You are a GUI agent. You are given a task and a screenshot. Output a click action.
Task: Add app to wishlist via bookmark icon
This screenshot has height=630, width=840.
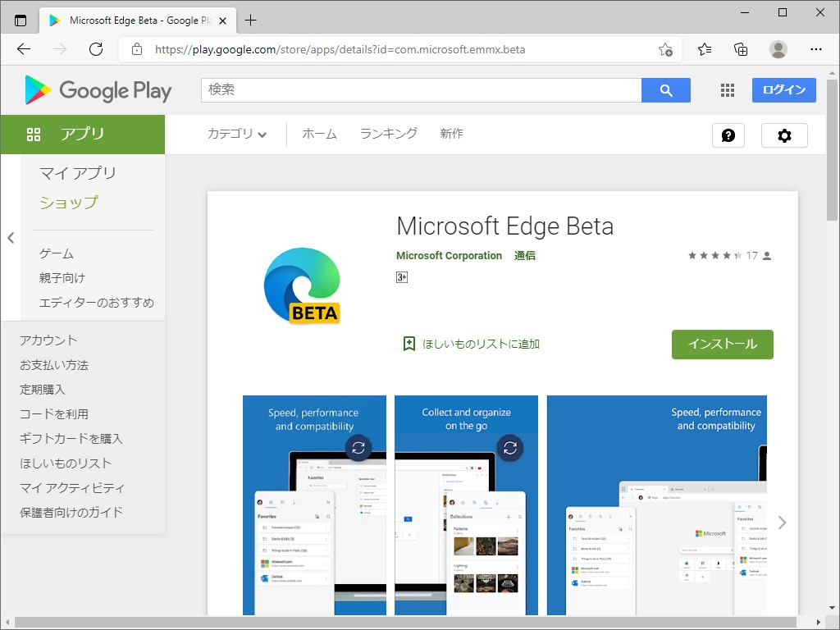click(409, 344)
